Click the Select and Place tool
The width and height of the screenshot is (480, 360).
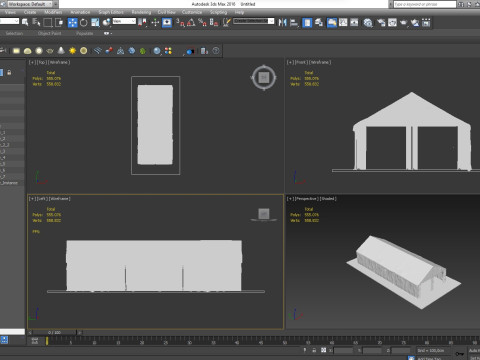(x=106, y=22)
